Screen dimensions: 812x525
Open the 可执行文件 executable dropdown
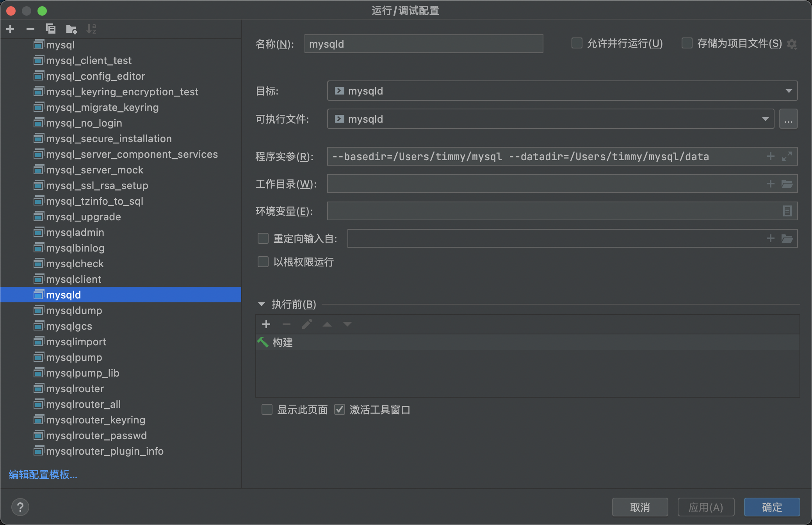pyautogui.click(x=550, y=119)
